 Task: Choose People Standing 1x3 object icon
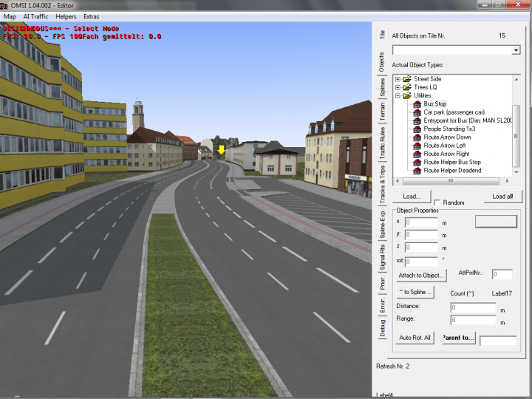coord(417,129)
